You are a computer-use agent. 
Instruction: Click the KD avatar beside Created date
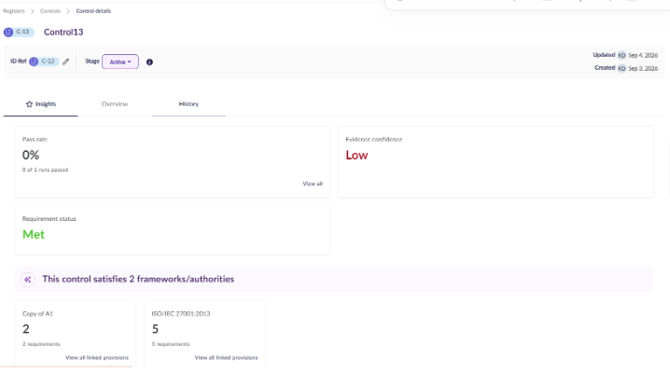coord(622,68)
